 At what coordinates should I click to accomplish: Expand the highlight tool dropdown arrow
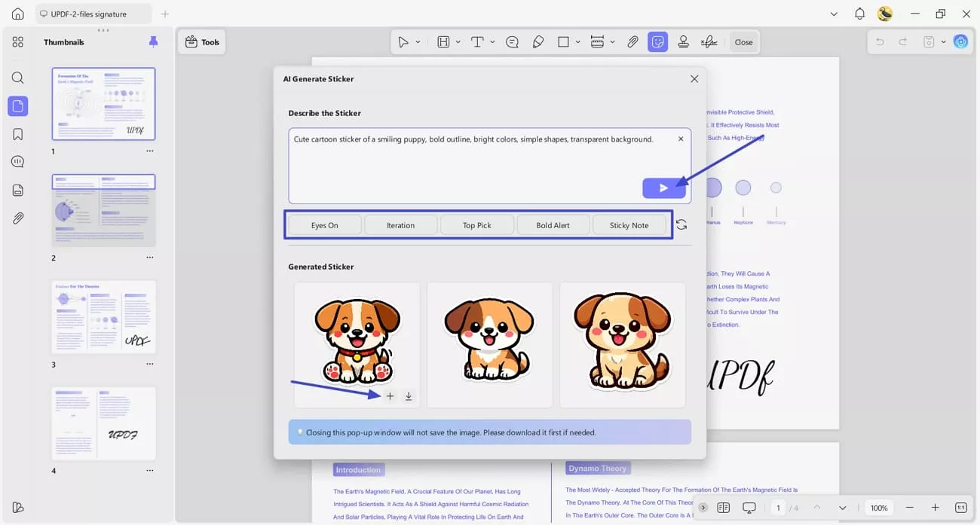(458, 42)
